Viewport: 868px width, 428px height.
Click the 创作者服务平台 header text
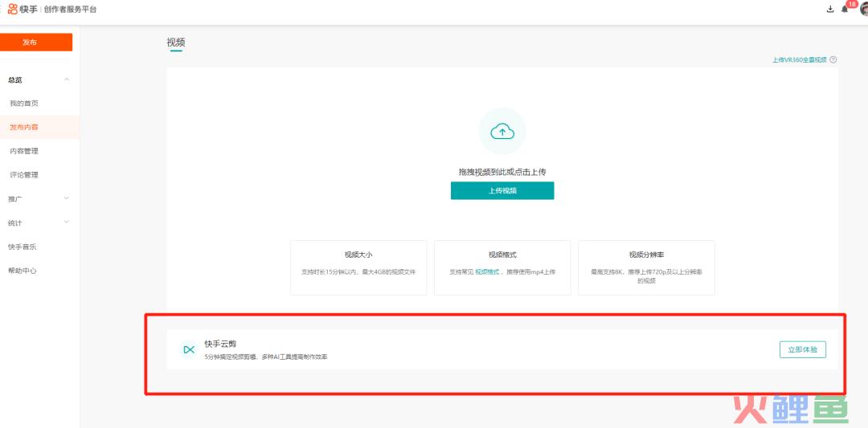pos(70,10)
